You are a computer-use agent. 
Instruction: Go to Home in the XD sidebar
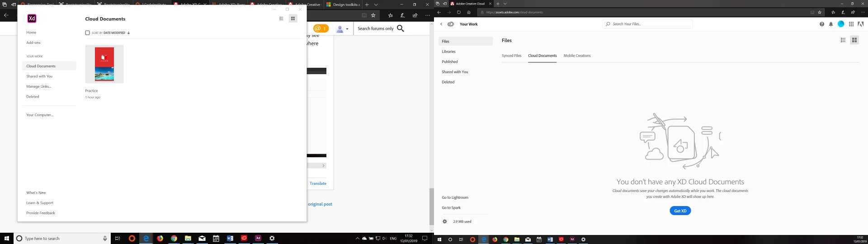tap(31, 33)
